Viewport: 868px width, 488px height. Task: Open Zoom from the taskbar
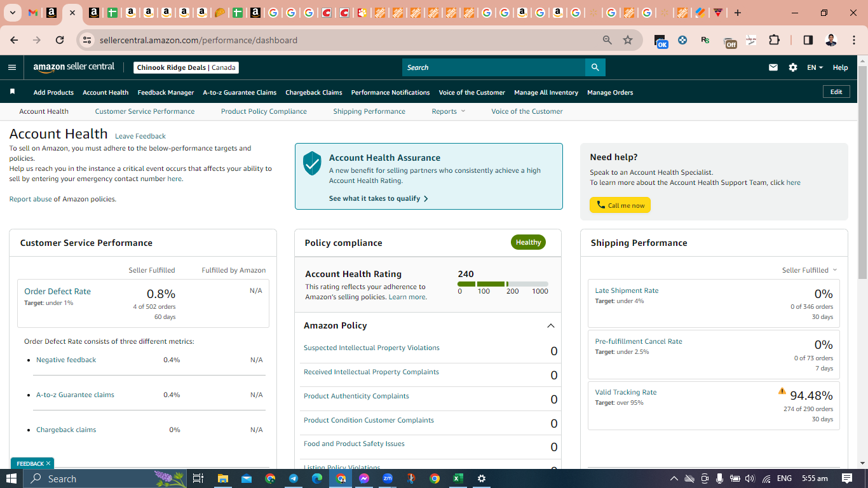click(x=388, y=478)
